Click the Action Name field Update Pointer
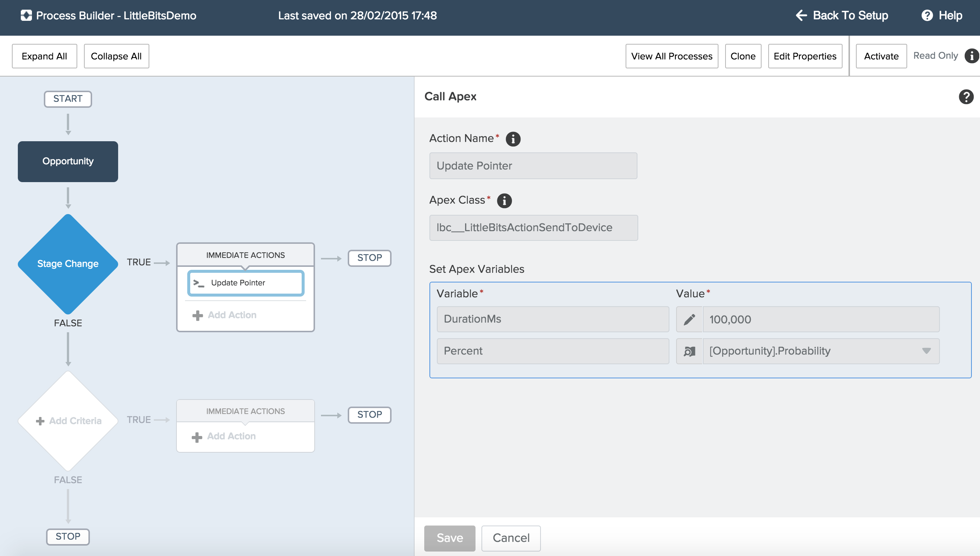Viewport: 980px width, 556px height. 533,166
